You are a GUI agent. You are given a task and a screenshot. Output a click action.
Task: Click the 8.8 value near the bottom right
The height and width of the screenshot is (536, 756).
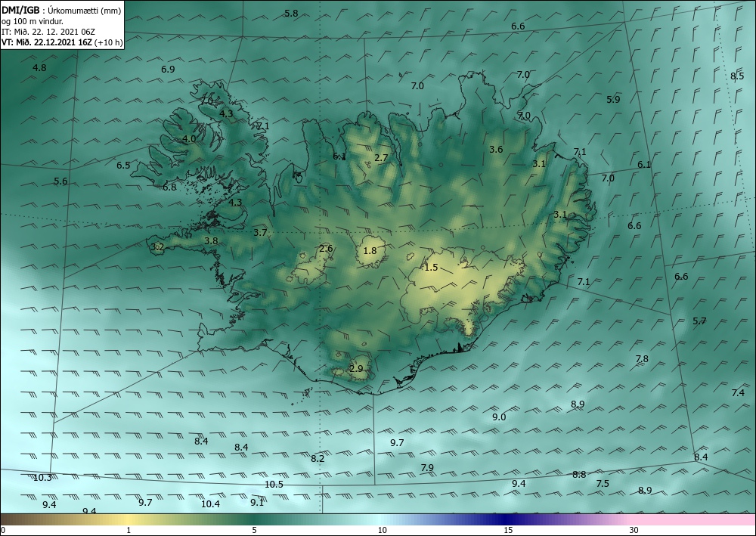point(579,475)
